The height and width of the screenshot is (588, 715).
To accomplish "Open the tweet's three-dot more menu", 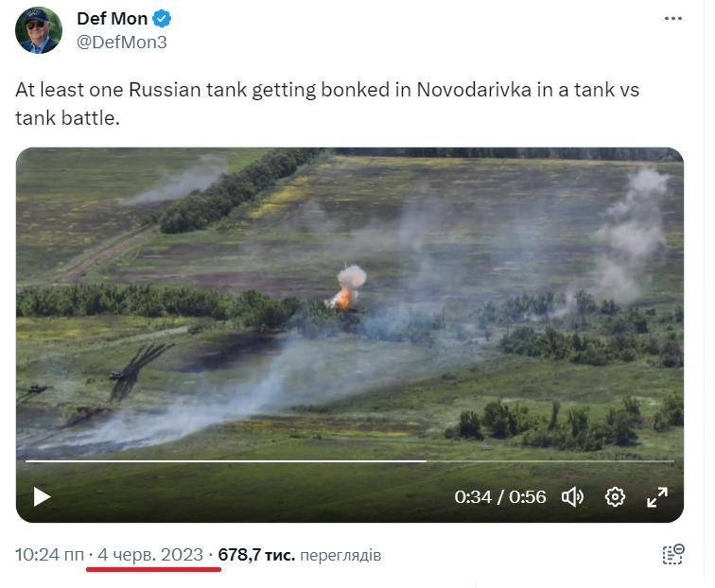I will coord(673,19).
